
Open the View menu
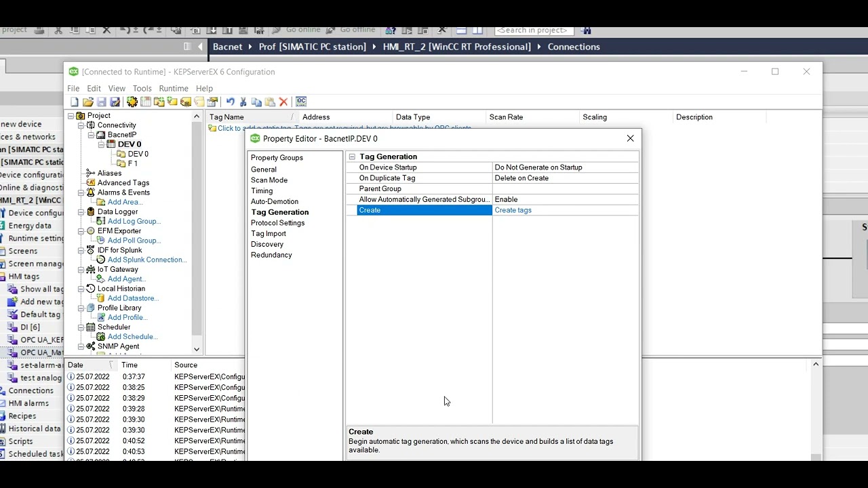[x=117, y=89]
